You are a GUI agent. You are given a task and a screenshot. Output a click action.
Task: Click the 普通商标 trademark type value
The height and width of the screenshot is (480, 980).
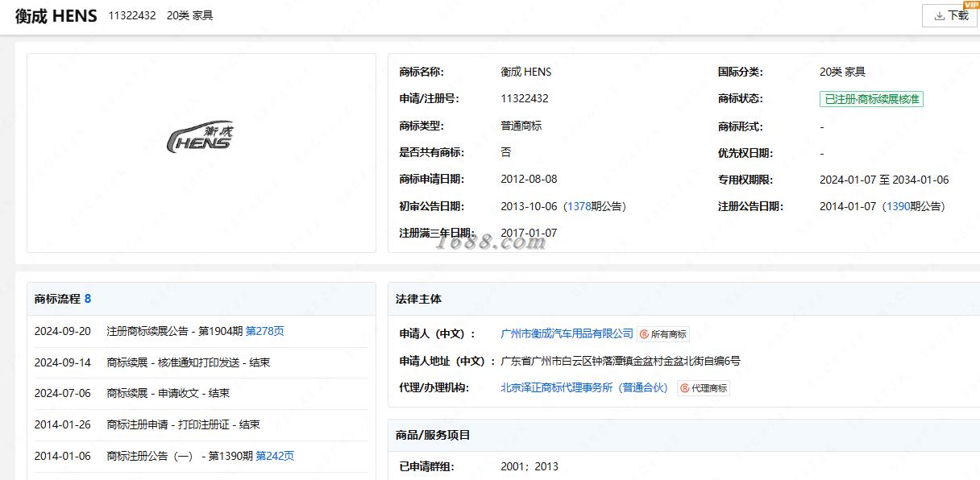pos(521,126)
